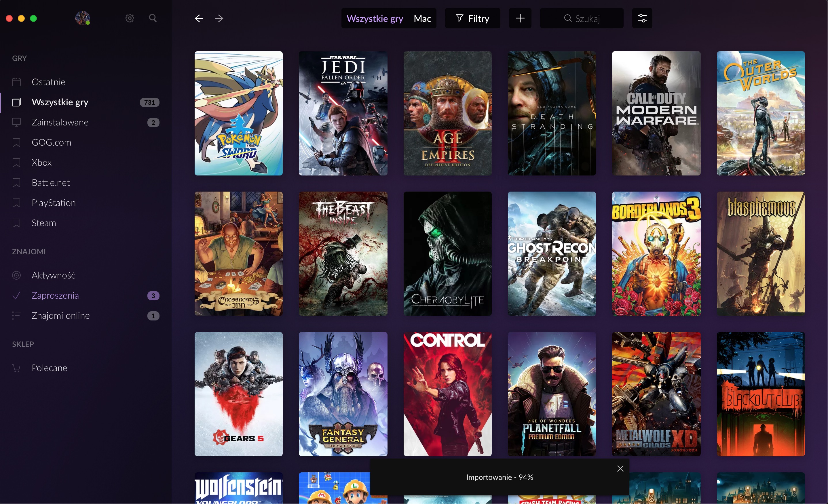Open Chernobylite game cover

pyautogui.click(x=447, y=253)
